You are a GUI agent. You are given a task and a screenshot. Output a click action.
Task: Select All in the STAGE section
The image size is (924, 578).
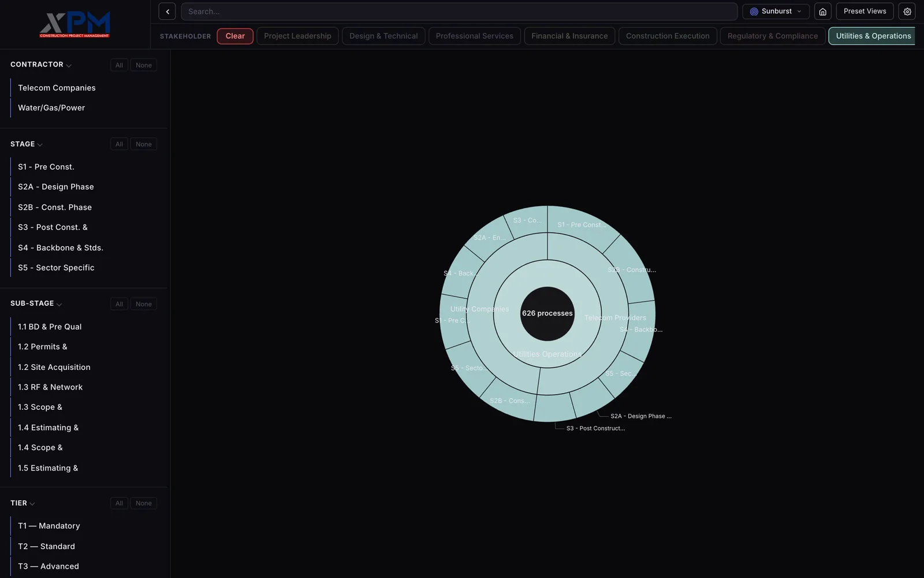coord(119,144)
